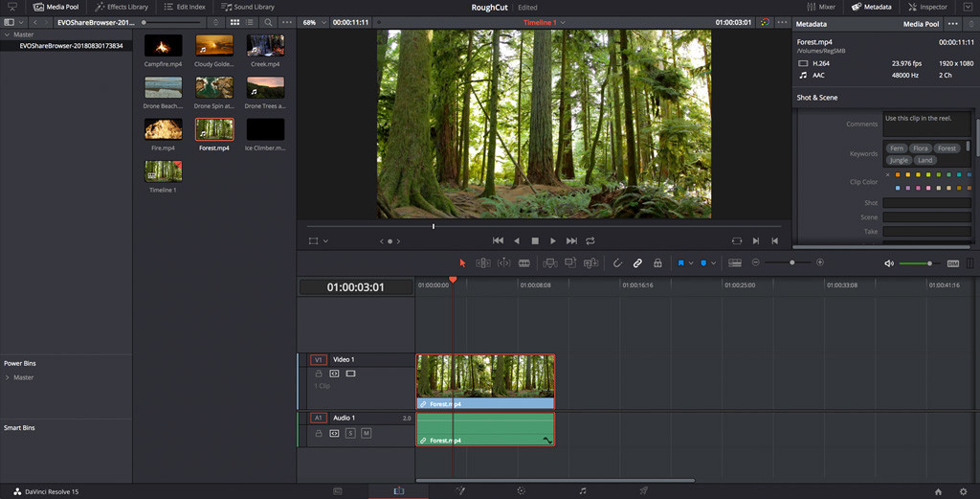The width and height of the screenshot is (980, 499).
Task: Select the arrow Selection Mode tool
Action: pos(462,263)
